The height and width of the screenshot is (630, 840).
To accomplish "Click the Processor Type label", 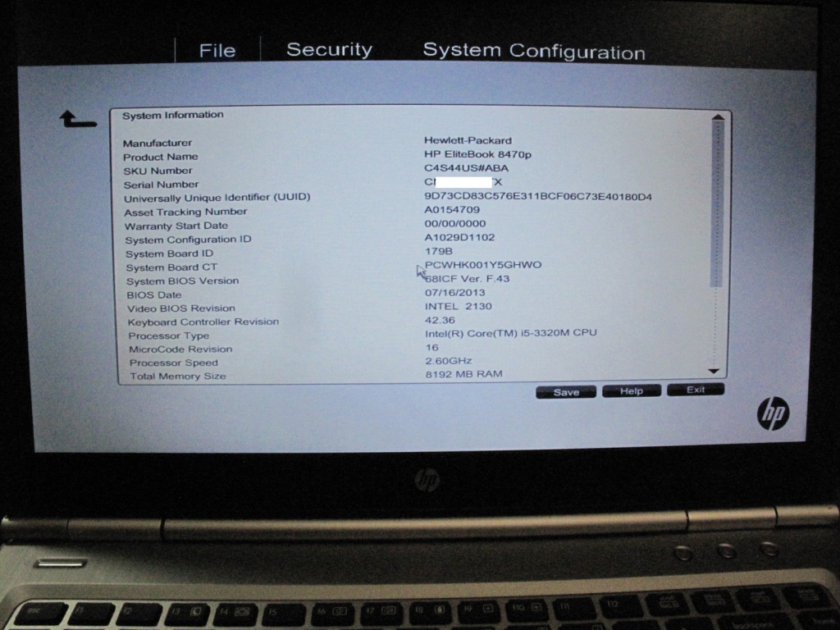I will (169, 336).
